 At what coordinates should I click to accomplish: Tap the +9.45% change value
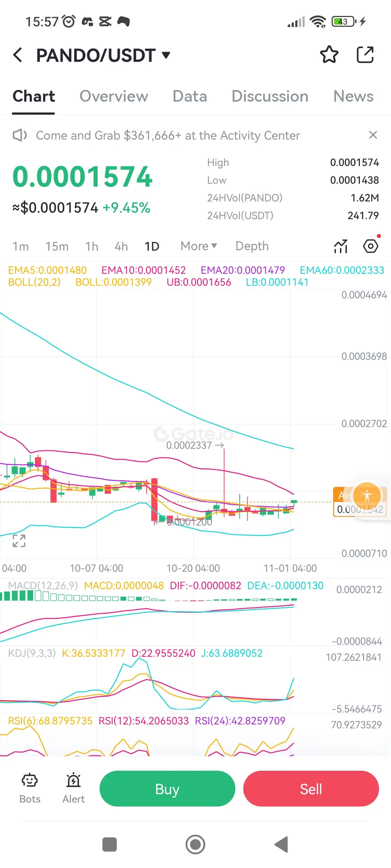click(126, 208)
